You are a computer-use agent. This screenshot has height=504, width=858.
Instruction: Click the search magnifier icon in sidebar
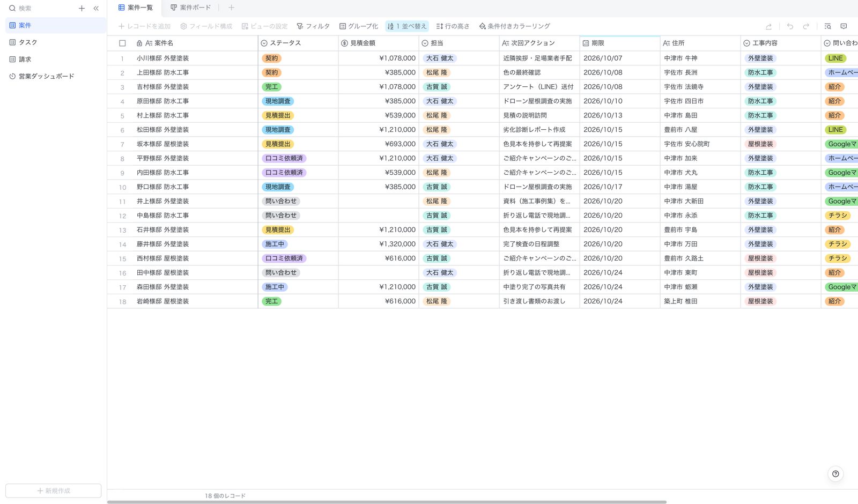[12, 8]
